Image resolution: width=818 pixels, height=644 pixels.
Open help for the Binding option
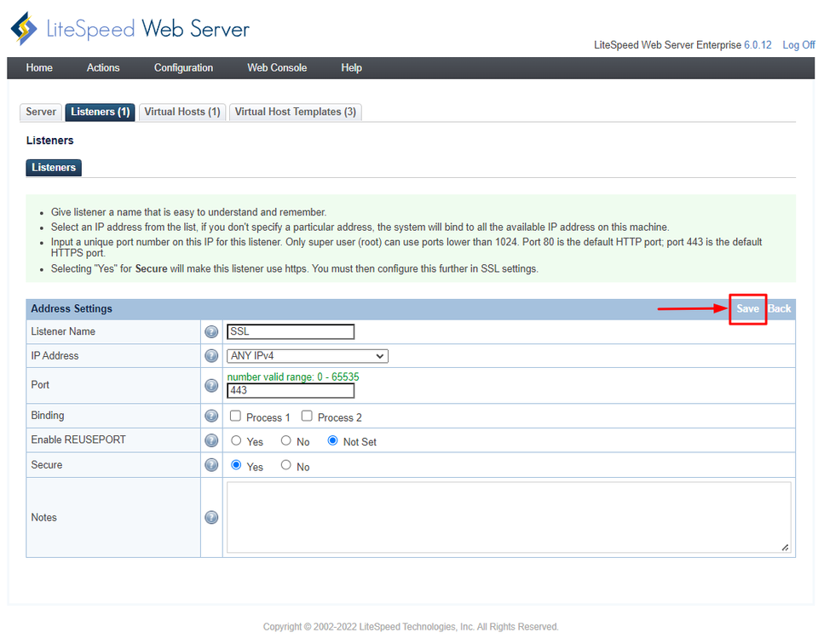coord(211,416)
